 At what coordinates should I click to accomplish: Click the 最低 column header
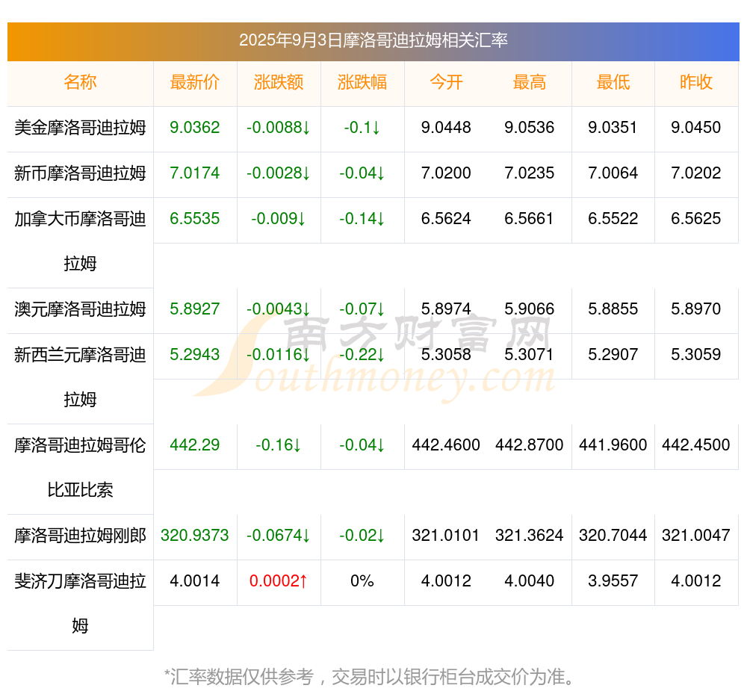(613, 82)
